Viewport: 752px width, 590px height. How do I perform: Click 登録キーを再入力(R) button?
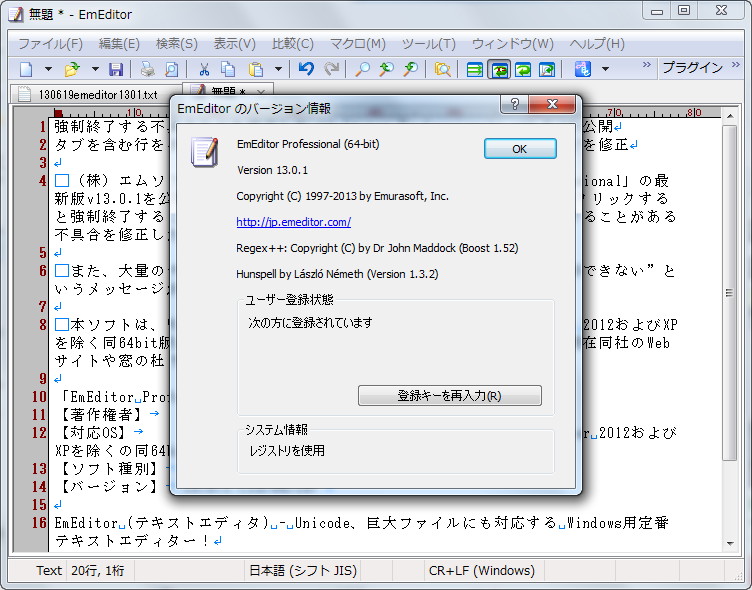click(x=450, y=396)
